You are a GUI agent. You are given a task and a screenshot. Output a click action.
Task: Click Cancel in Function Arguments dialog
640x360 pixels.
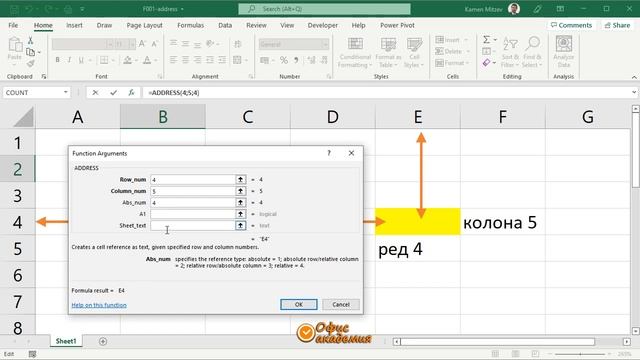(x=341, y=304)
